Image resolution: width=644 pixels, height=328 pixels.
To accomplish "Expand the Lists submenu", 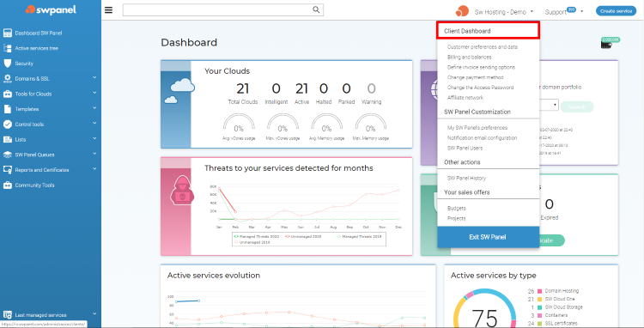I will click(x=94, y=138).
